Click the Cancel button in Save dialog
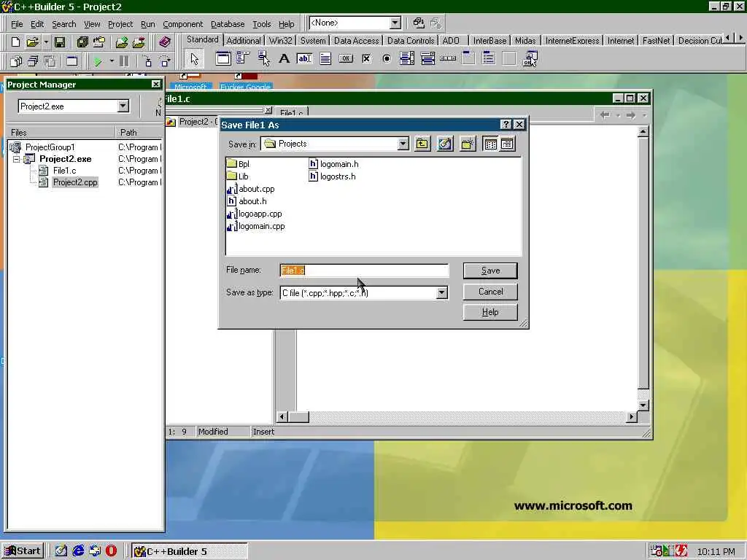Screen dimensions: 747x560 [490, 292]
